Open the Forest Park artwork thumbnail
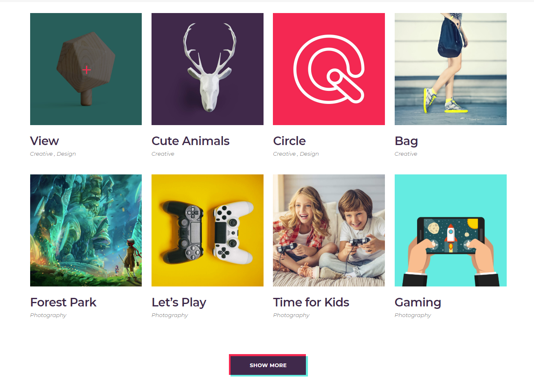Viewport: 534px width, 392px height. tap(86, 230)
